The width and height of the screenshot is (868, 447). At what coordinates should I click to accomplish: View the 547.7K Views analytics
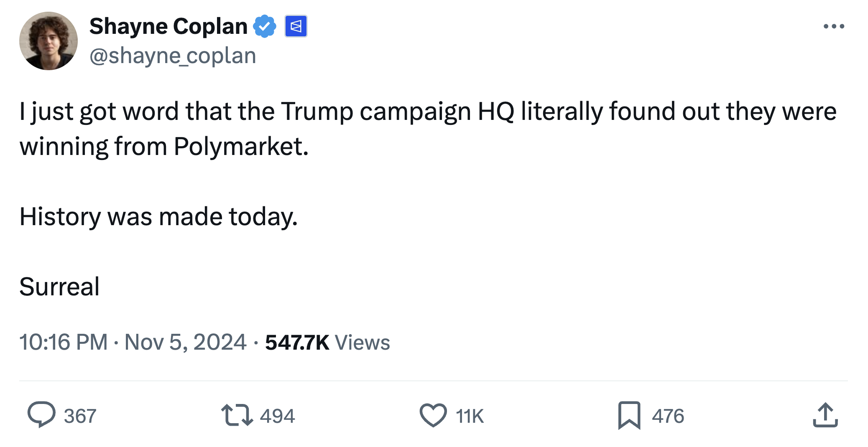[x=327, y=342]
